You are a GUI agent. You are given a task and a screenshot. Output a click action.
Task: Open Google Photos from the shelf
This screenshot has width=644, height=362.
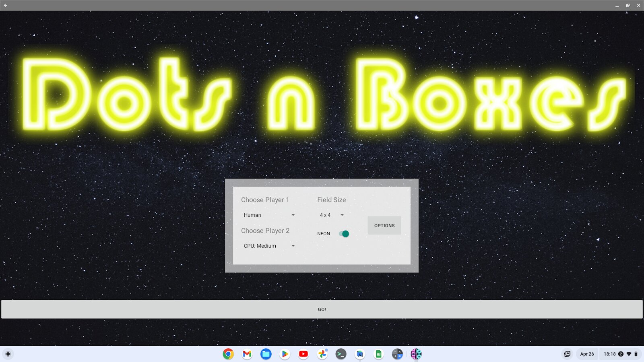click(x=322, y=354)
